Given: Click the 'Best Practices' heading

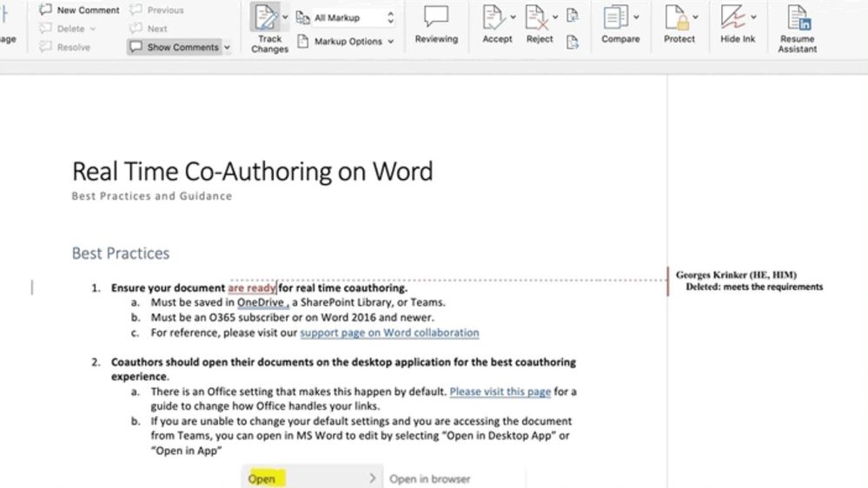Looking at the screenshot, I should pyautogui.click(x=121, y=254).
